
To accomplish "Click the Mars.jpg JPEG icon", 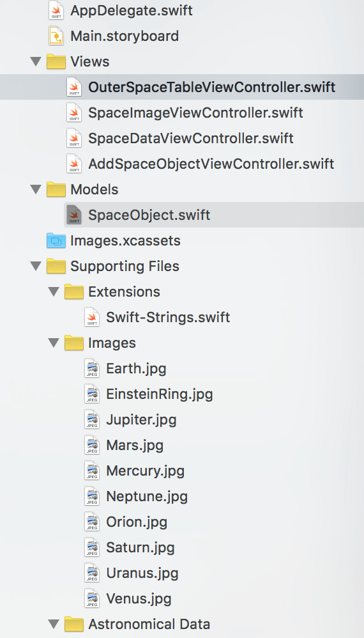I will [x=92, y=445].
